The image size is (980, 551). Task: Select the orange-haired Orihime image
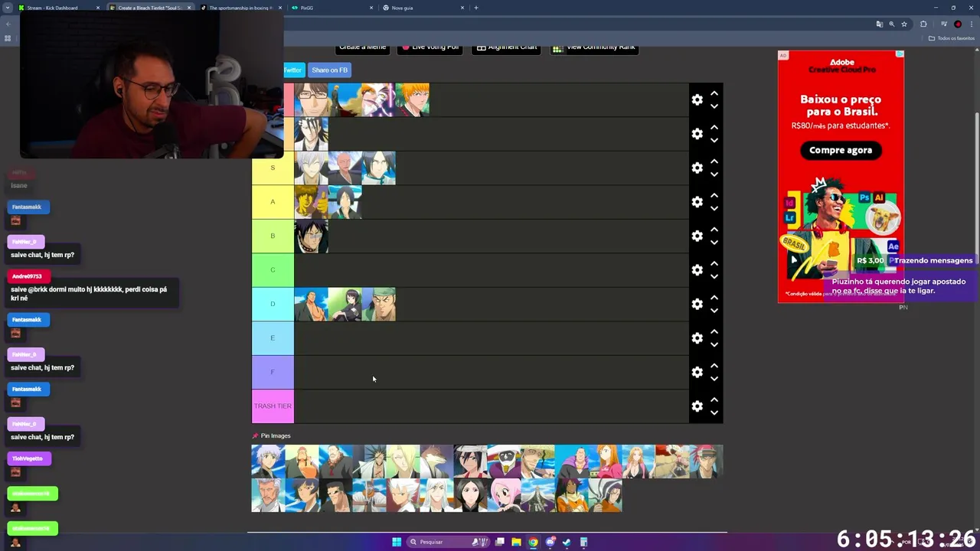tap(605, 461)
